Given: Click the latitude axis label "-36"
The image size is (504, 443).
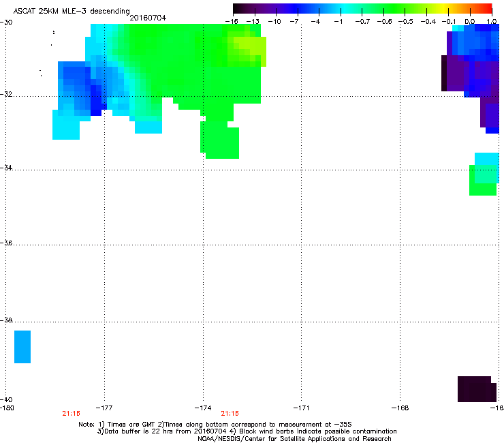Looking at the screenshot, I should [x=6, y=243].
